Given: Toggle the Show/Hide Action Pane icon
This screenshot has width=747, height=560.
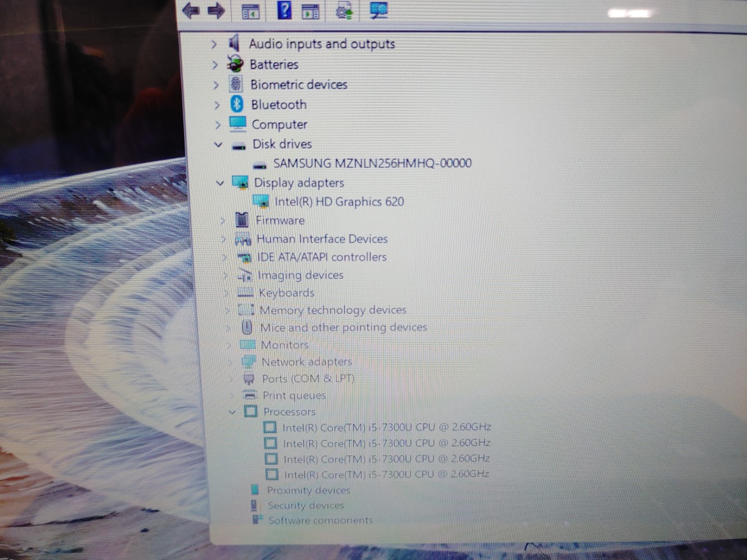Looking at the screenshot, I should tap(311, 11).
